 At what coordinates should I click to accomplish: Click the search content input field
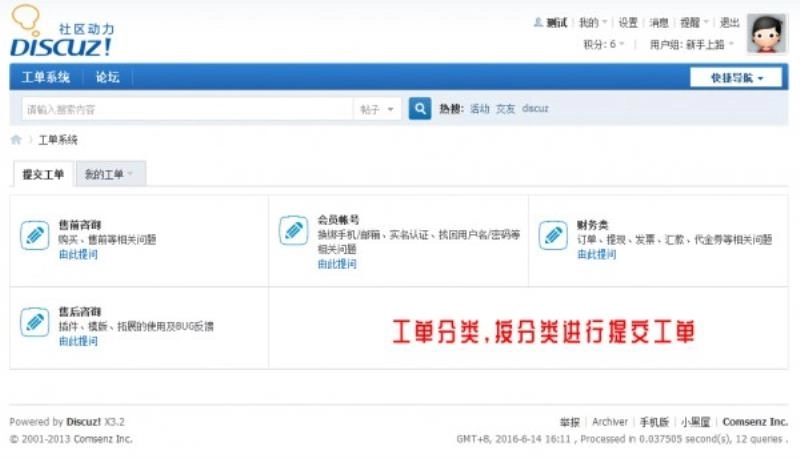[187, 109]
